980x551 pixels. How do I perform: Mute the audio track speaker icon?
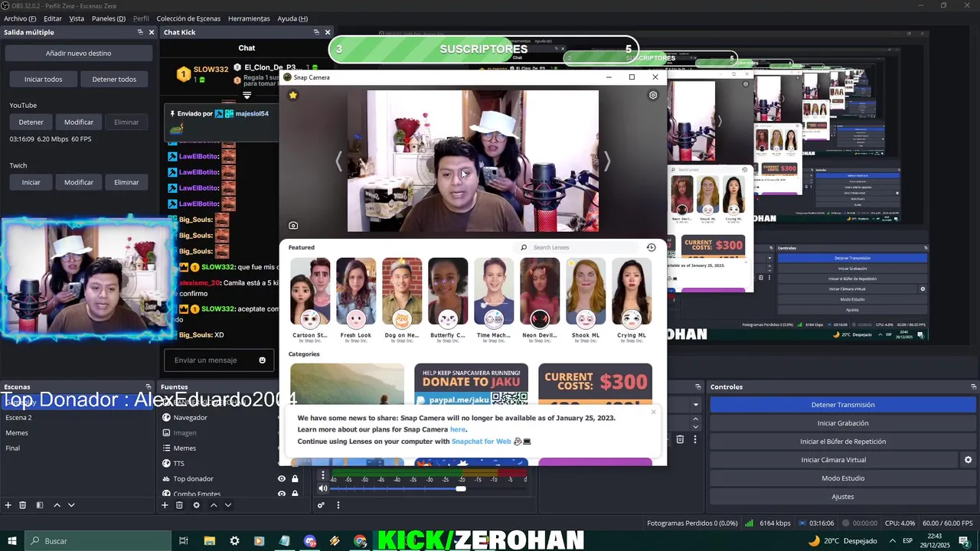coord(323,488)
